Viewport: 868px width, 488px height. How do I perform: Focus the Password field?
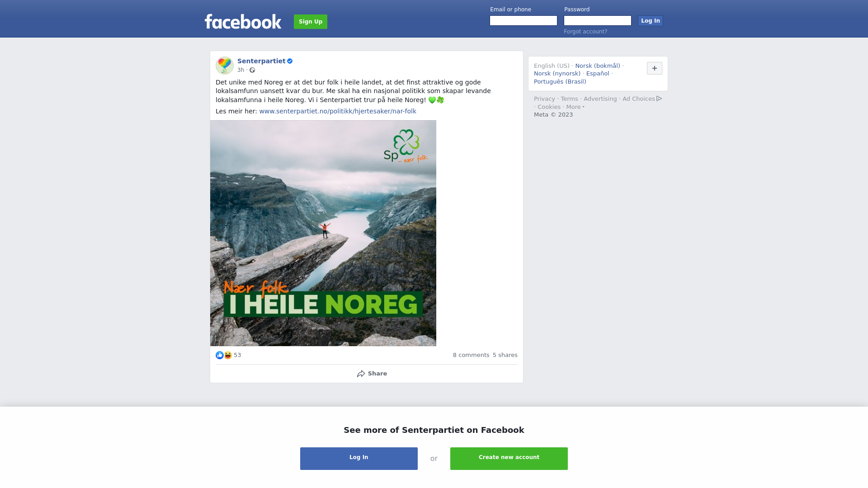(598, 21)
